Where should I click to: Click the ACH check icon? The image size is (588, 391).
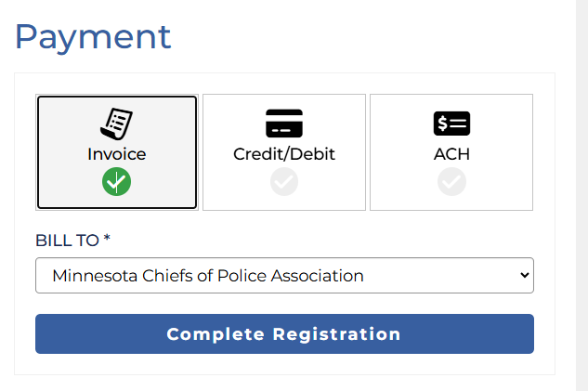click(x=451, y=124)
